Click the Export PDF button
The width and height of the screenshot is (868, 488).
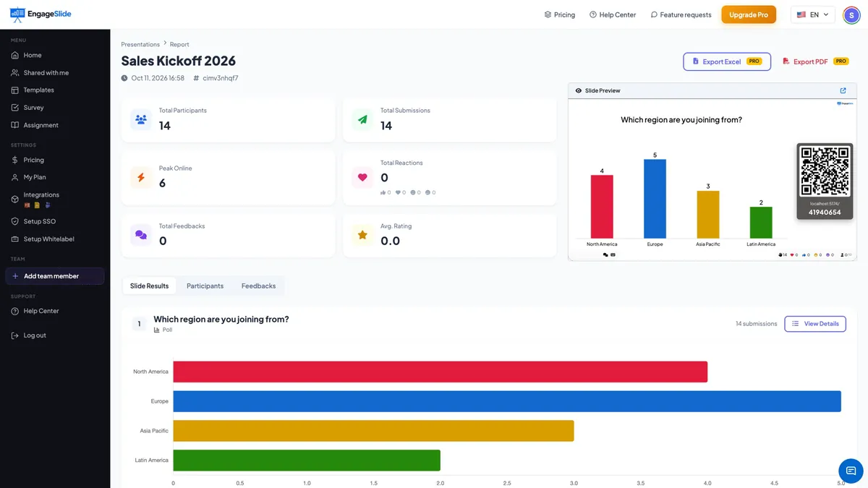click(815, 61)
